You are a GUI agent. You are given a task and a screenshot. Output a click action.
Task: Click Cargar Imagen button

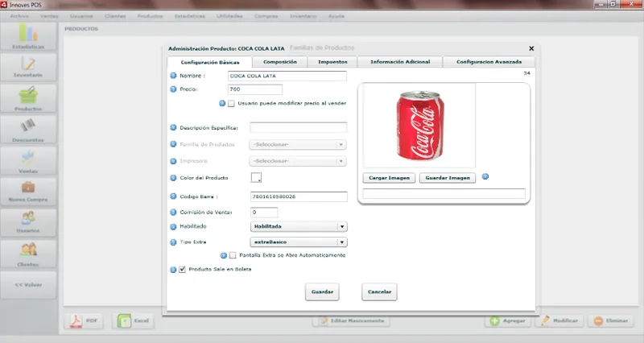pyautogui.click(x=389, y=178)
